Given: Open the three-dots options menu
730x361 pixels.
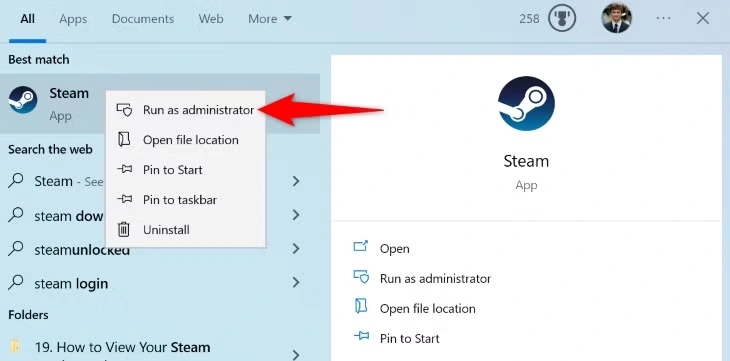Looking at the screenshot, I should coord(663,19).
